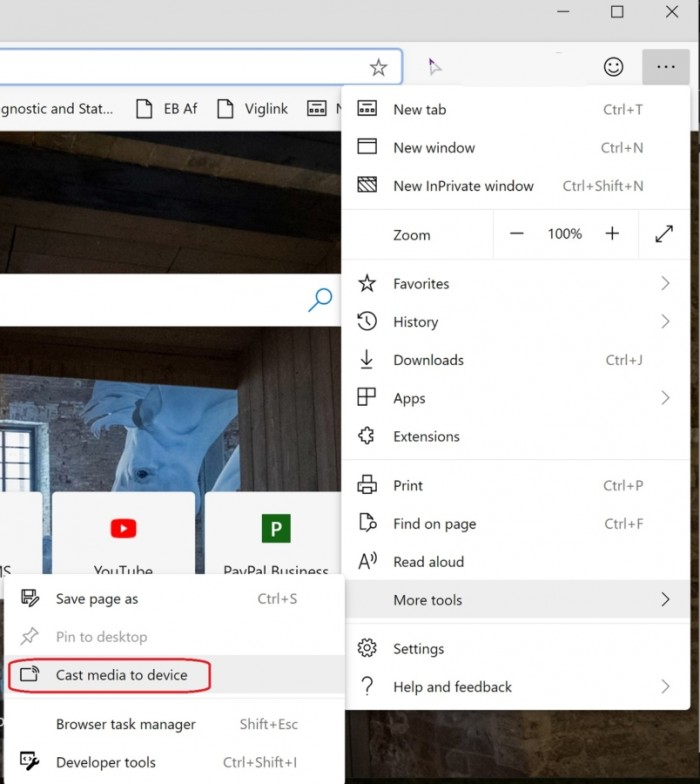700x784 pixels.
Task: Increase zoom with the plus button
Action: (612, 234)
